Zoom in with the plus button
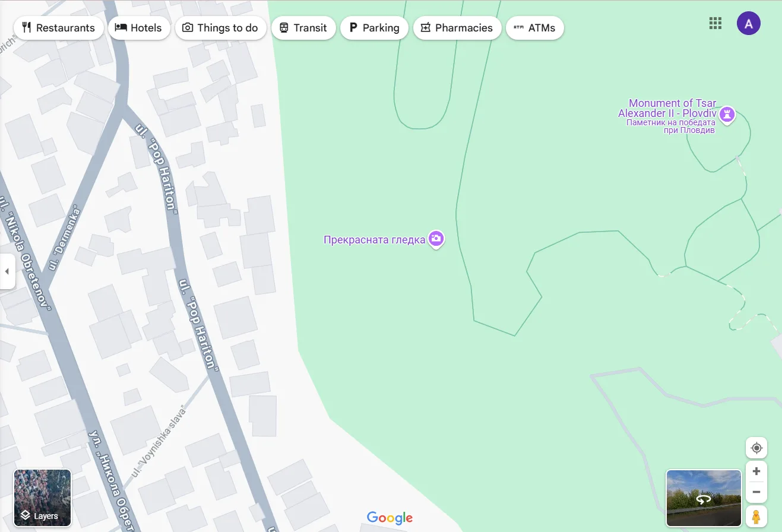This screenshot has width=782, height=532. 756,471
